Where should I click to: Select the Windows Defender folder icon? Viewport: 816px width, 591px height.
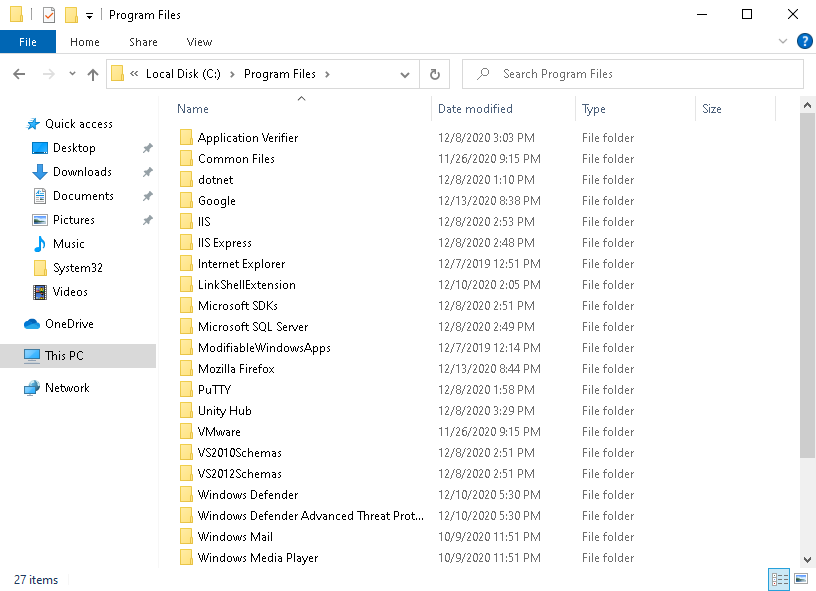pyautogui.click(x=186, y=494)
